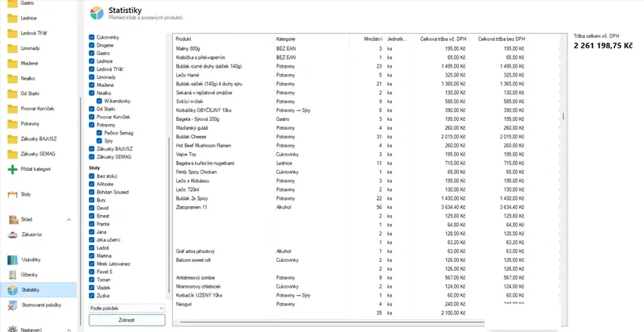Sort by the Jednotk... column header

coord(398,39)
